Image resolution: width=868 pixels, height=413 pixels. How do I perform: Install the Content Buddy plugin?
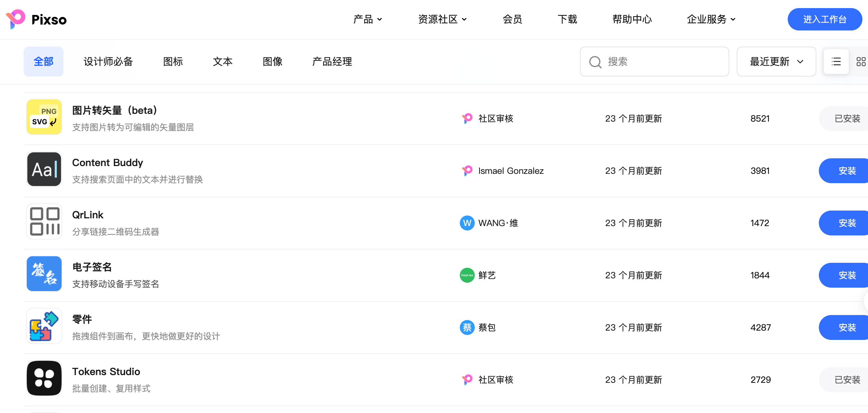coord(843,171)
